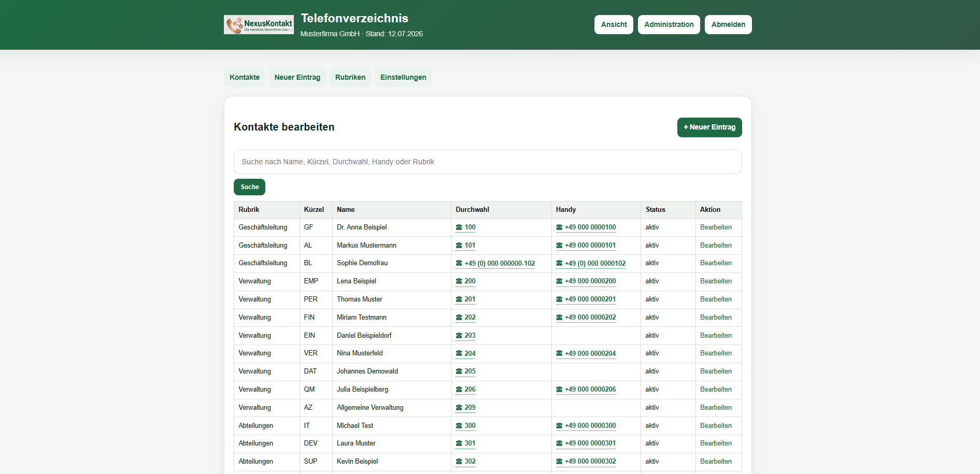Click phone icon for extension 202
Image resolution: width=980 pixels, height=474 pixels.
pyautogui.click(x=459, y=318)
